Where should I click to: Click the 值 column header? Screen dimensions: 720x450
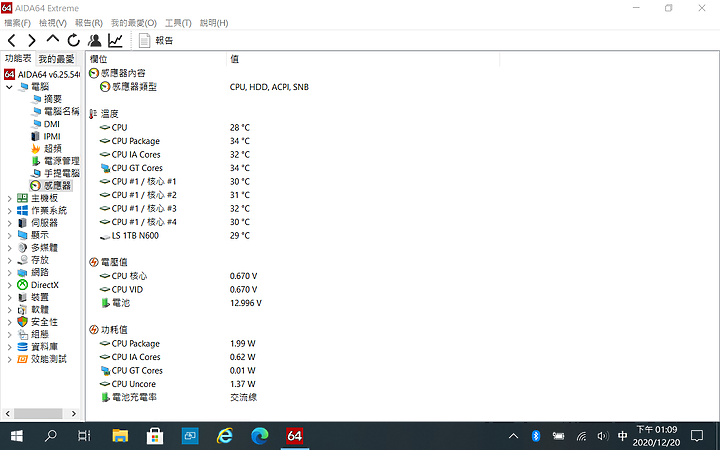[x=363, y=59]
